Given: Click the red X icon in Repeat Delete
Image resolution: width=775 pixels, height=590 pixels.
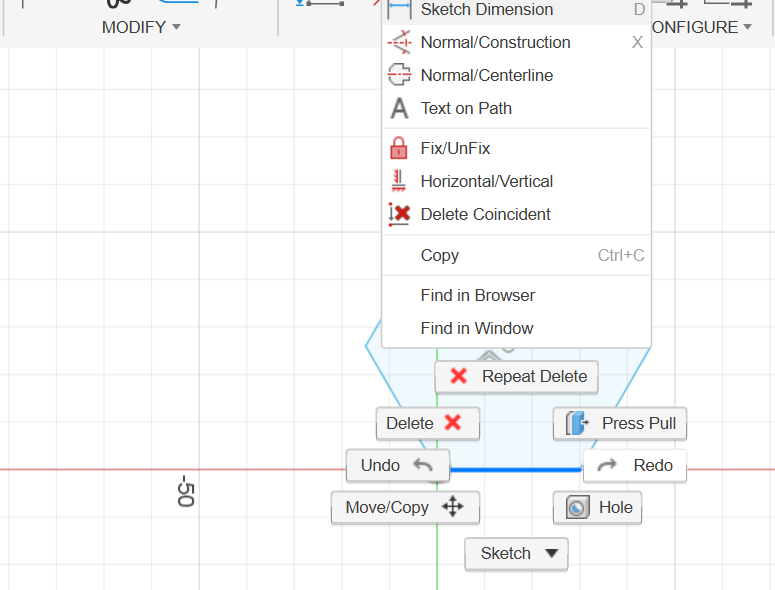Looking at the screenshot, I should click(459, 377).
